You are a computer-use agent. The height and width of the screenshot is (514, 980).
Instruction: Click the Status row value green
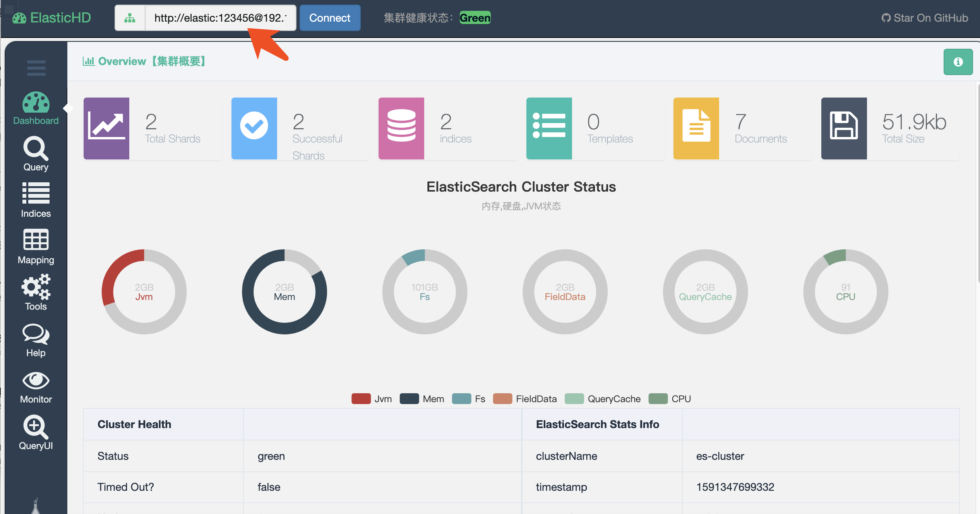tap(271, 456)
